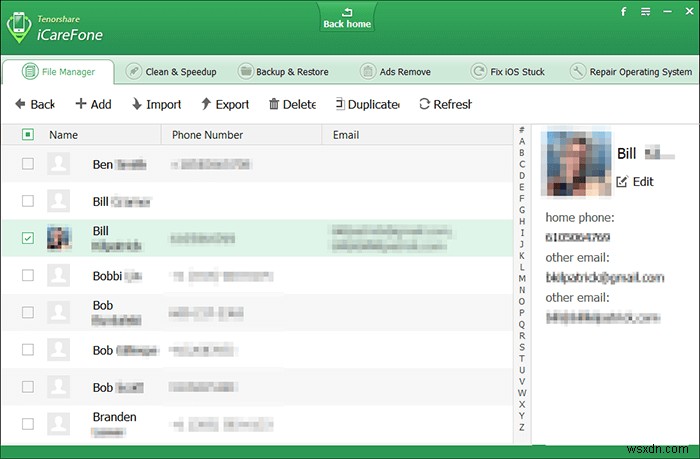Click the Delete trash icon
Image resolution: width=700 pixels, height=459 pixels.
274,104
